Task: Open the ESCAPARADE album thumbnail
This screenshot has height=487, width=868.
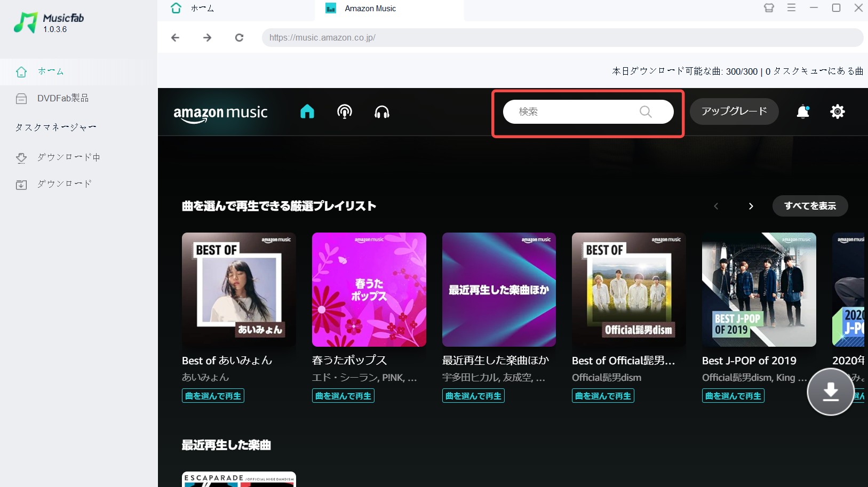Action: [239, 479]
